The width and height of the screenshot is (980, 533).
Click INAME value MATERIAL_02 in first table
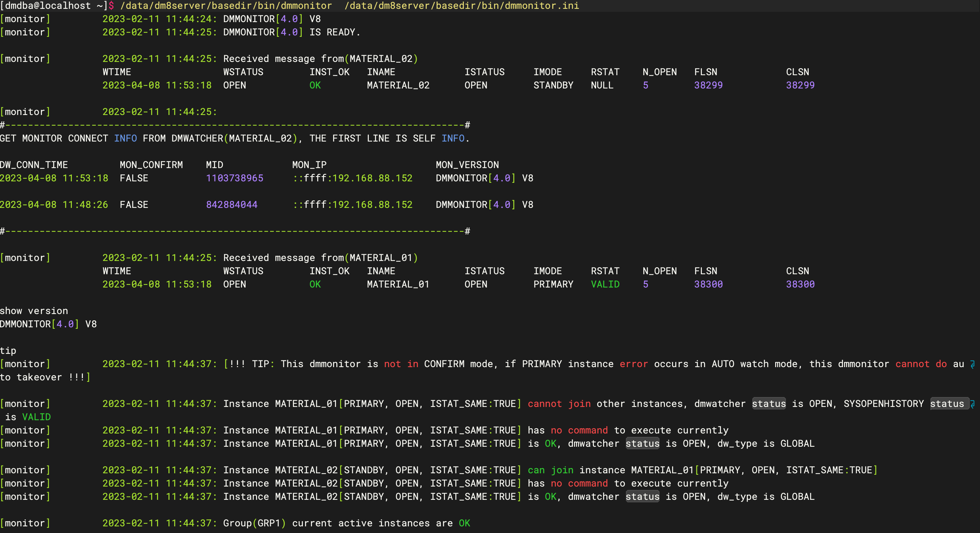pos(398,85)
